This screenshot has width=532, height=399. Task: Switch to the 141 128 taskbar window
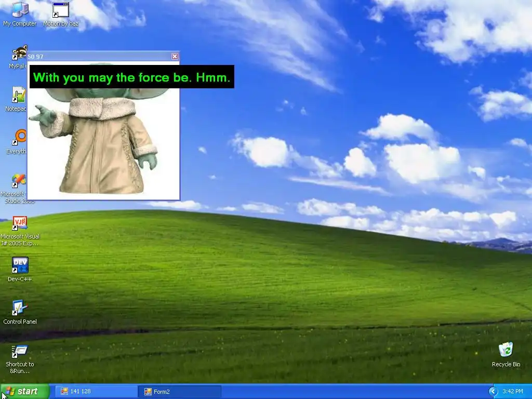tap(96, 392)
